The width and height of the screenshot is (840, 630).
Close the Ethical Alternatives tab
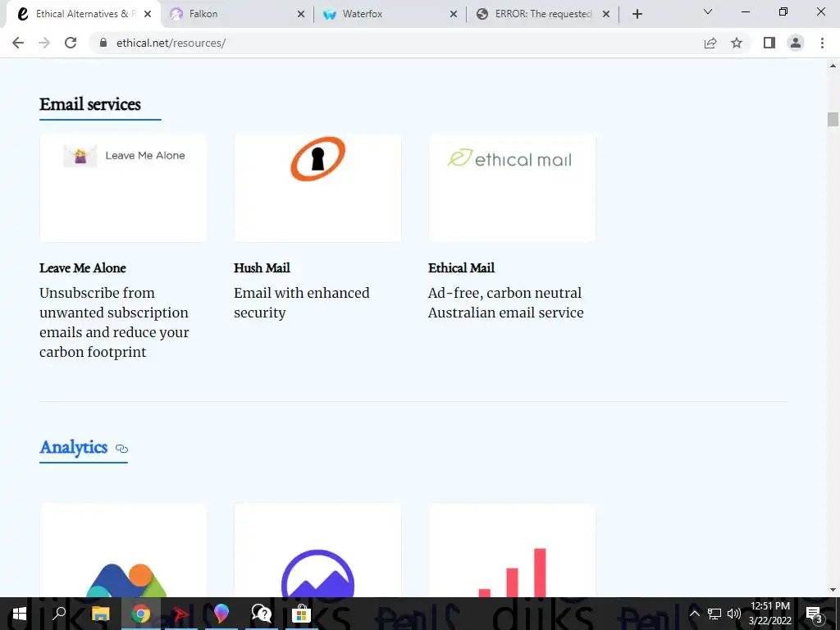pos(148,15)
